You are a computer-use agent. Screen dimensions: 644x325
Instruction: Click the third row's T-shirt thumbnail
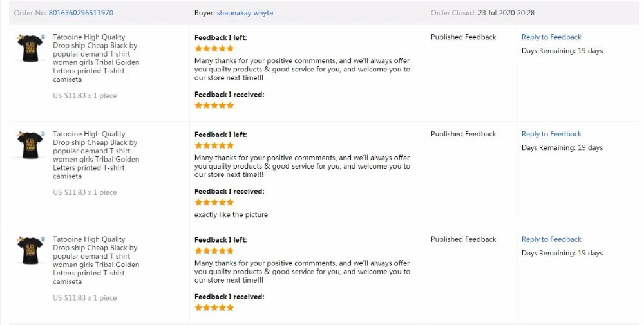30,250
